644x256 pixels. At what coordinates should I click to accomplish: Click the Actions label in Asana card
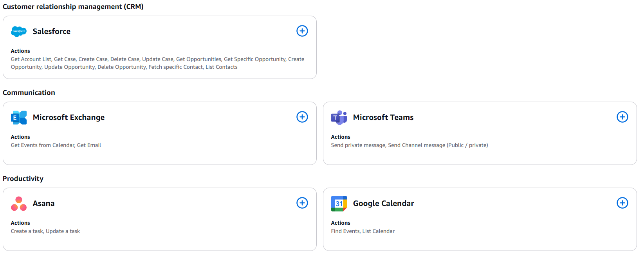[20, 223]
